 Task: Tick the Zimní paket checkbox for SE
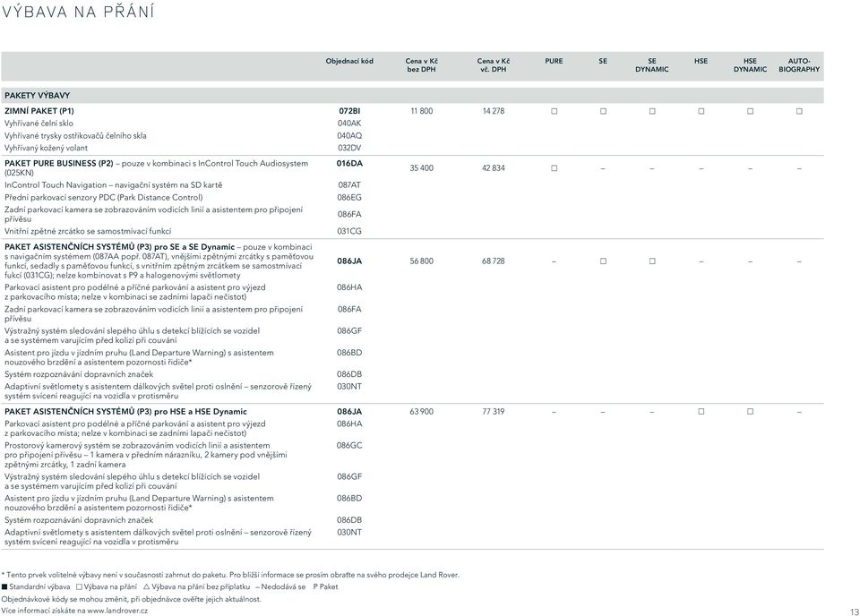(x=603, y=111)
